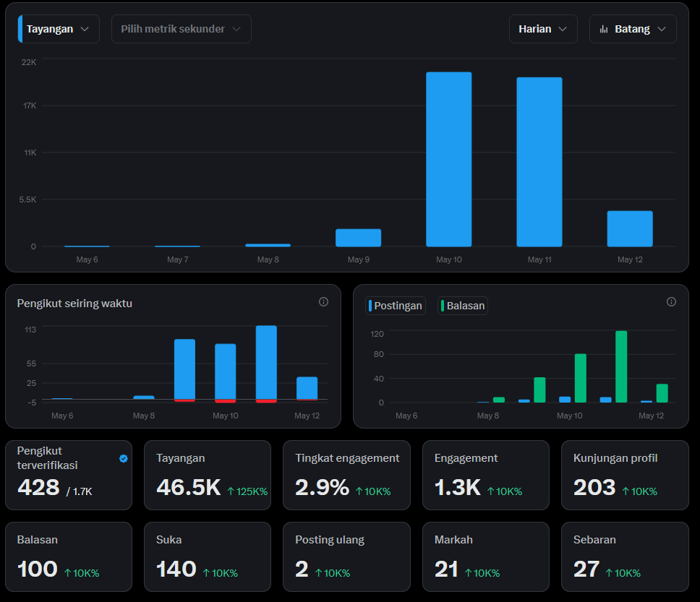The height and width of the screenshot is (602, 700).
Task: Open the Suka 140 metric card
Action: [x=208, y=557]
